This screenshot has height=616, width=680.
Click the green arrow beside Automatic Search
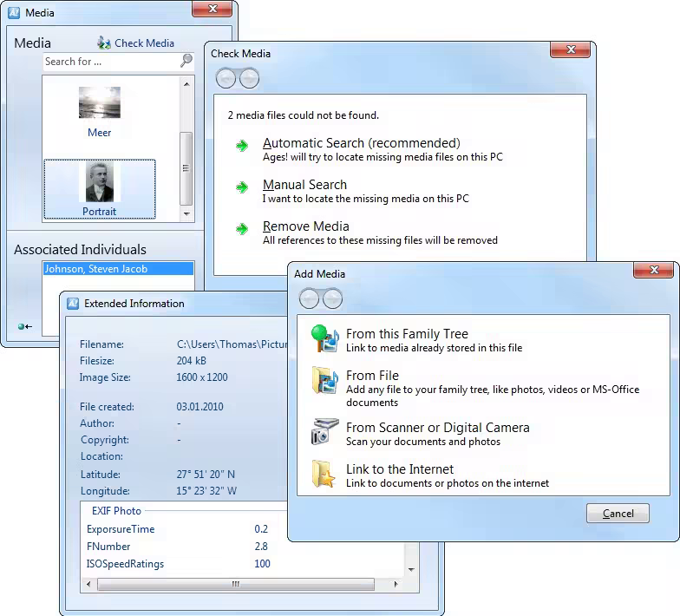(242, 146)
